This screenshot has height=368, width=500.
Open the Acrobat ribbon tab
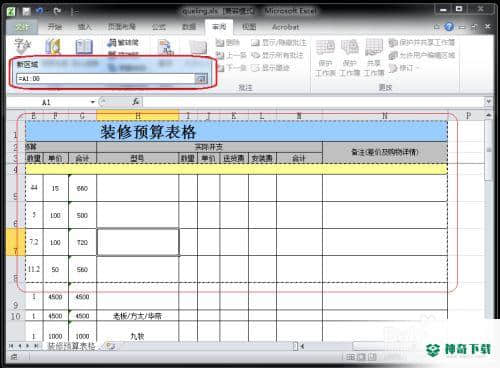click(x=285, y=27)
